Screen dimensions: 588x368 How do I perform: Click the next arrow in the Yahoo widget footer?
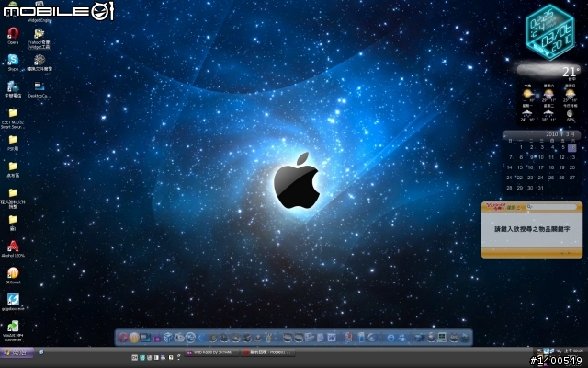tap(570, 254)
